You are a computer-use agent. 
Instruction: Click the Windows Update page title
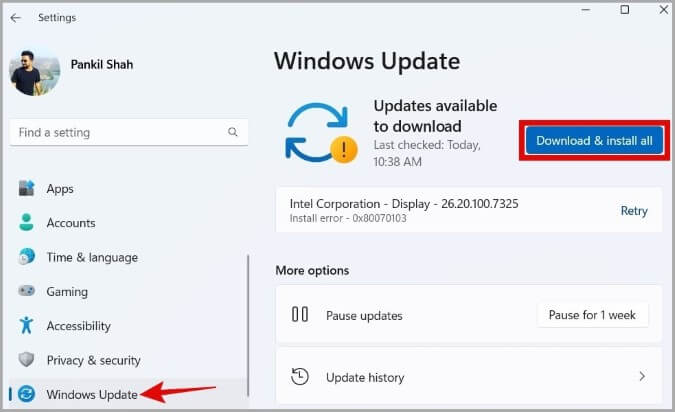[367, 61]
